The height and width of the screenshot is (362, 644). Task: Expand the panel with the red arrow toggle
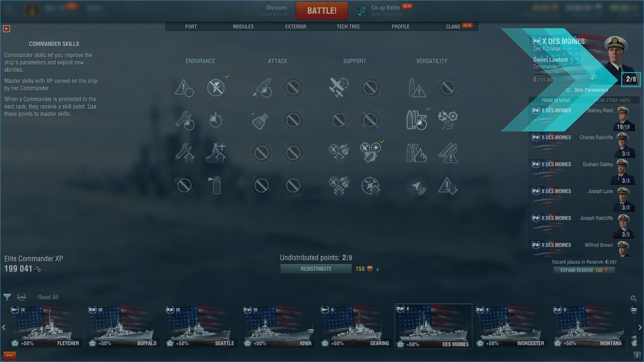click(x=7, y=28)
